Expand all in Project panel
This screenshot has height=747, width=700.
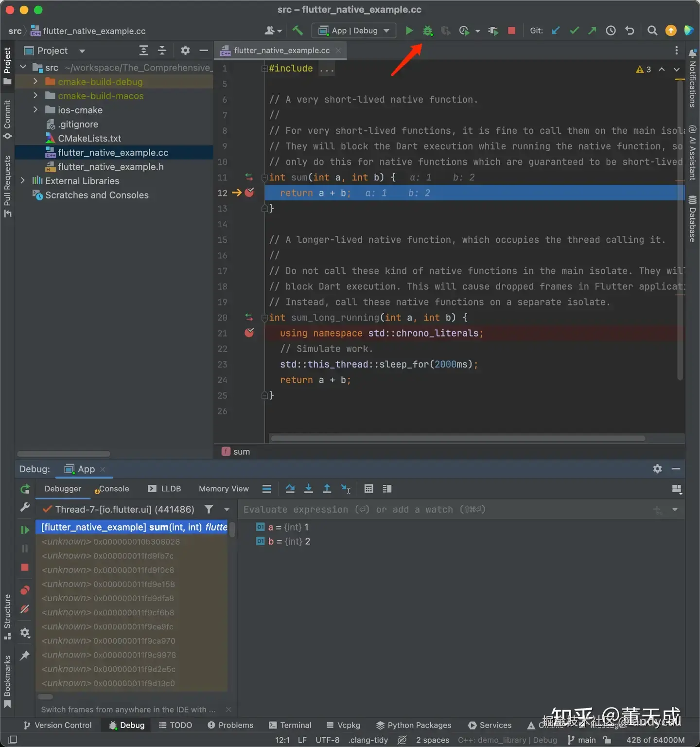[x=143, y=50]
